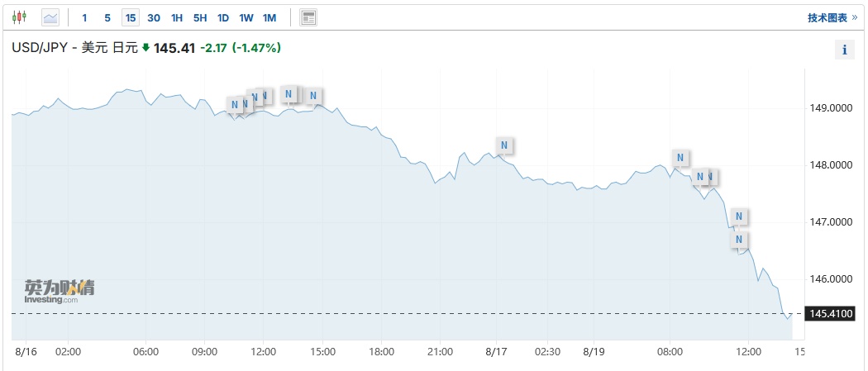
Task: Select the 30 minute interval
Action: pos(154,17)
